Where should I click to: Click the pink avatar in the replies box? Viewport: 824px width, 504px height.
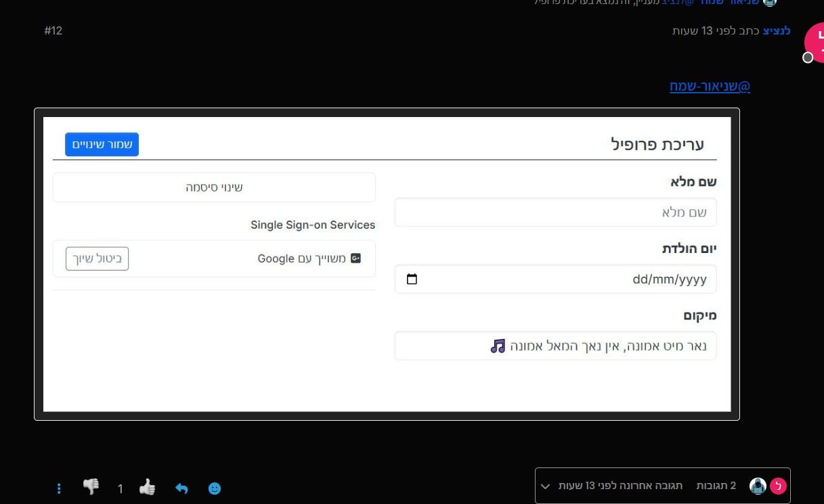pyautogui.click(x=779, y=486)
